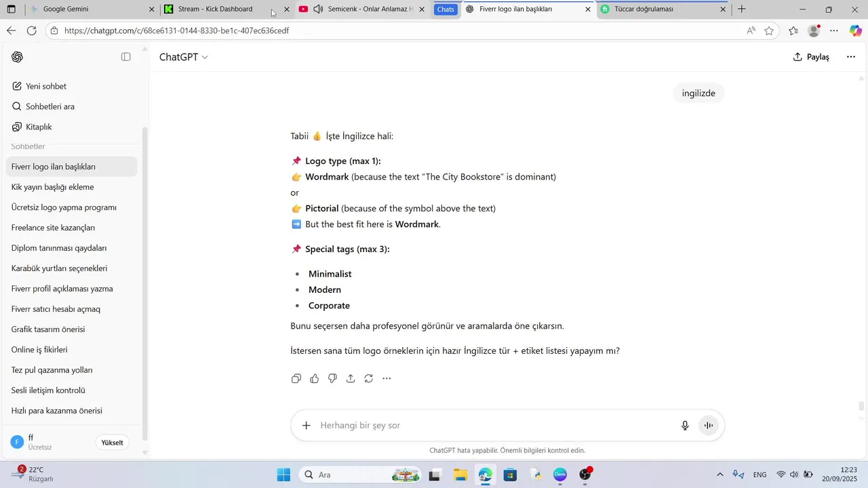This screenshot has width=868, height=488.
Task: Click the microphone dictation icon
Action: click(x=685, y=425)
